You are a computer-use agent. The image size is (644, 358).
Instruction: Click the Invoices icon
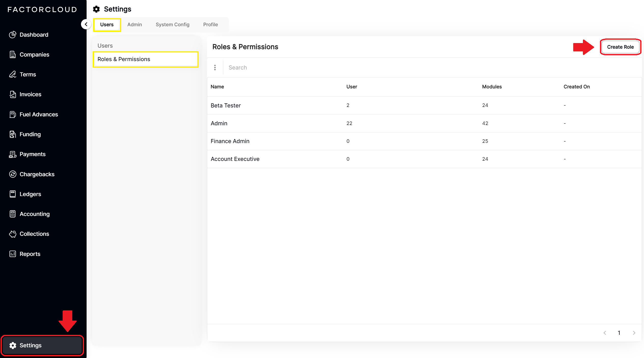[x=13, y=94]
